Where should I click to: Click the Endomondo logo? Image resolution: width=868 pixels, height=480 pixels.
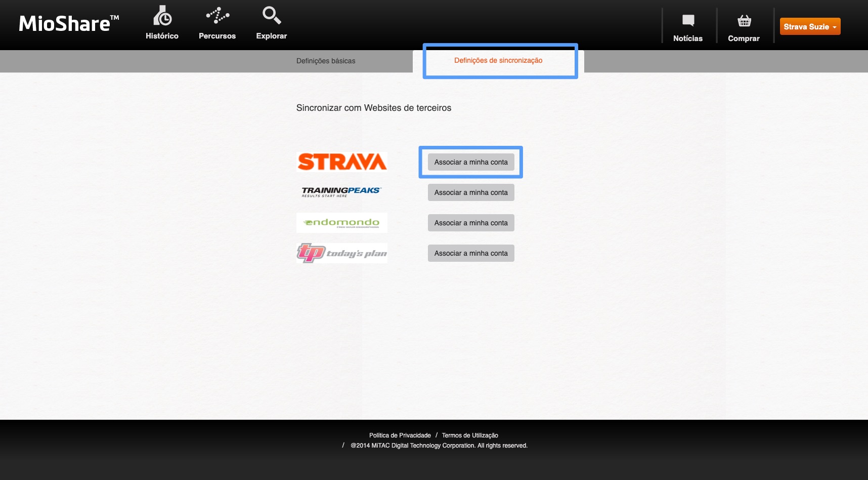(x=342, y=223)
